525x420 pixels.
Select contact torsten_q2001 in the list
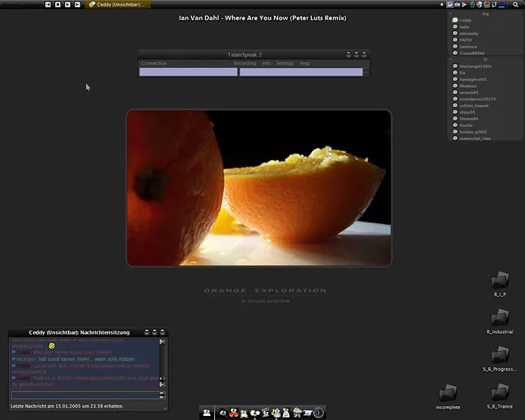473,132
